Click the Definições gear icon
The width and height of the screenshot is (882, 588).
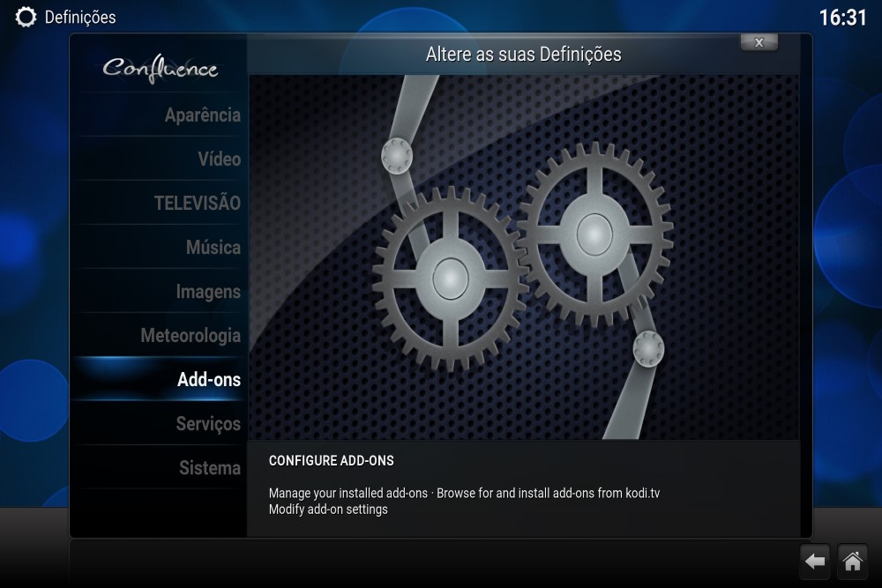click(26, 17)
